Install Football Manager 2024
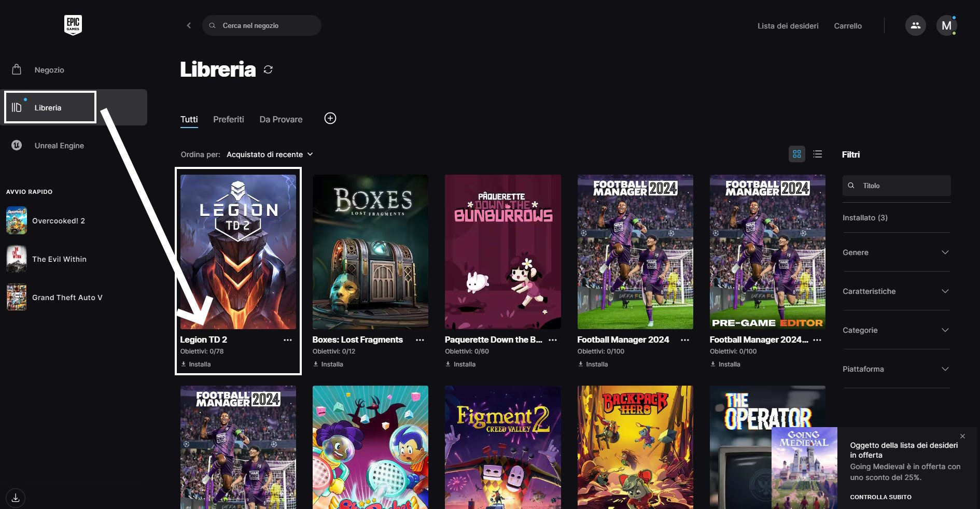 tap(593, 364)
